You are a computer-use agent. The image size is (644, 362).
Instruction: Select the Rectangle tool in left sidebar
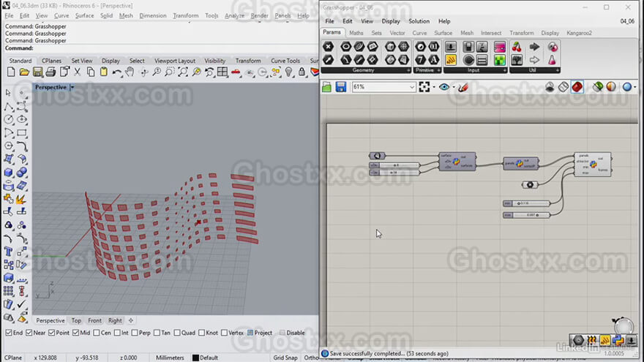[x=22, y=132]
